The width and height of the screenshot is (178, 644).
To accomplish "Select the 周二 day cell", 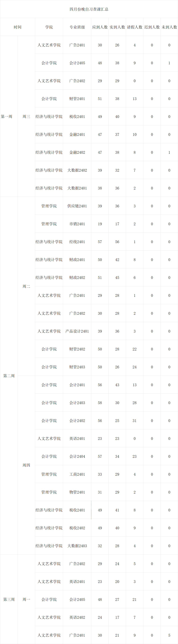I will tap(26, 287).
